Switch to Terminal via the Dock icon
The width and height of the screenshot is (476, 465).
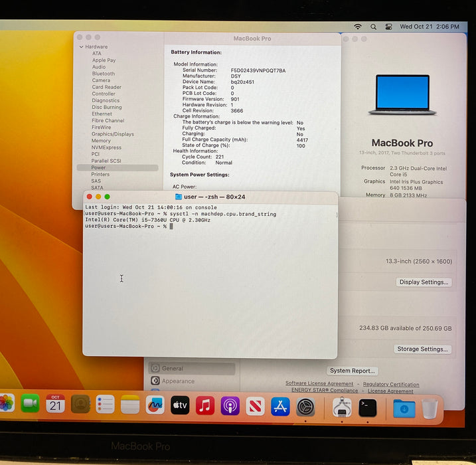[x=368, y=408]
